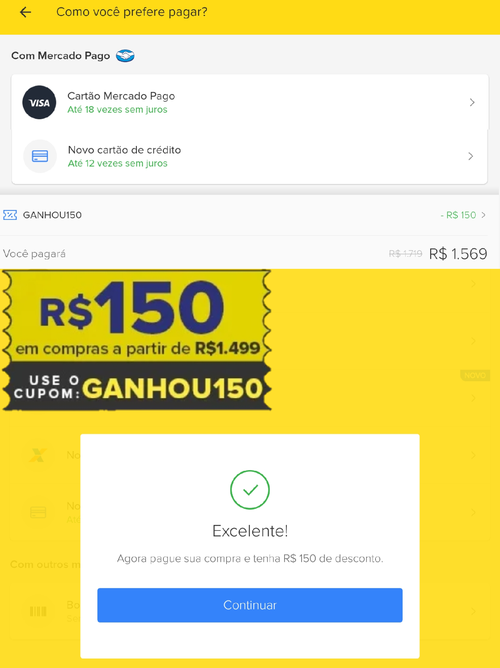Click the green checkmark circle icon
Screen dimensions: 500x668
[250, 489]
